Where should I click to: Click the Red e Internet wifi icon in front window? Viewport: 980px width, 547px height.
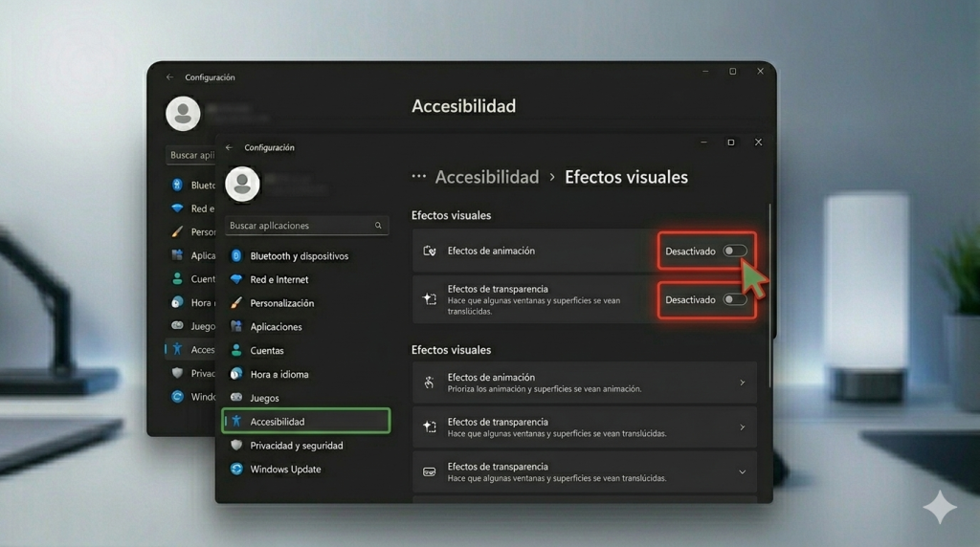click(x=236, y=279)
